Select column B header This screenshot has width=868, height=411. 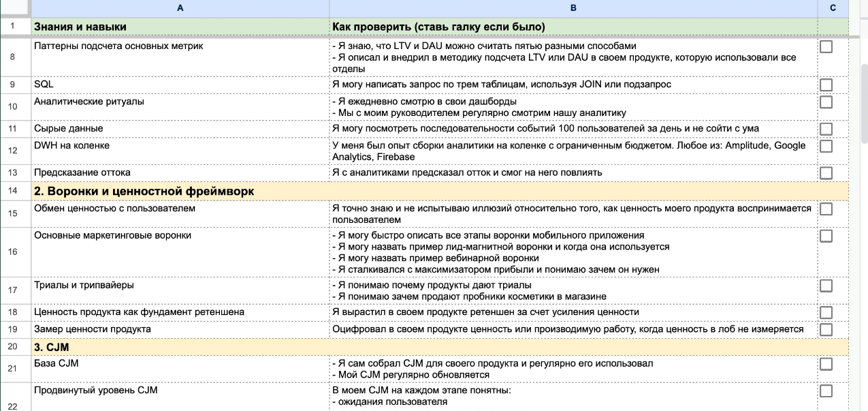click(573, 8)
